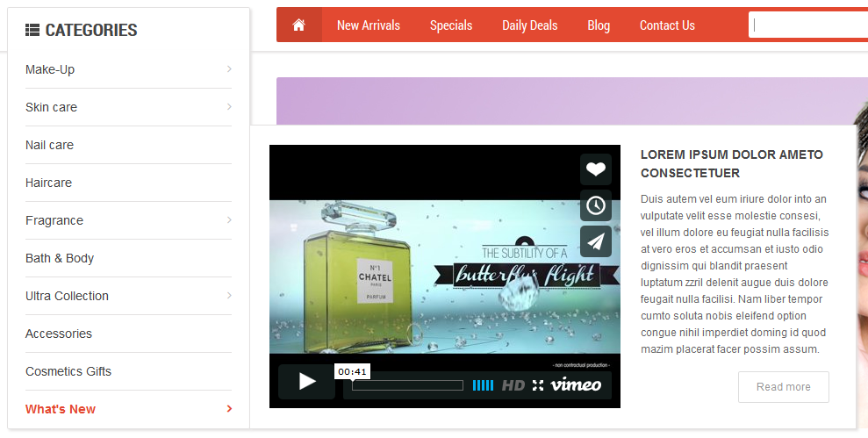This screenshot has height=438, width=868.
Task: Add video to Watch Later clock icon
Action: 596,205
